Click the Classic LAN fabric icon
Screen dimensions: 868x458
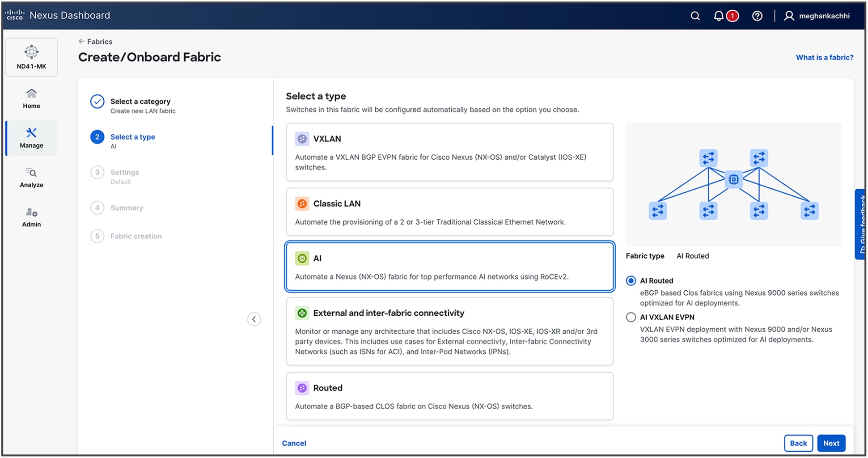coord(302,204)
